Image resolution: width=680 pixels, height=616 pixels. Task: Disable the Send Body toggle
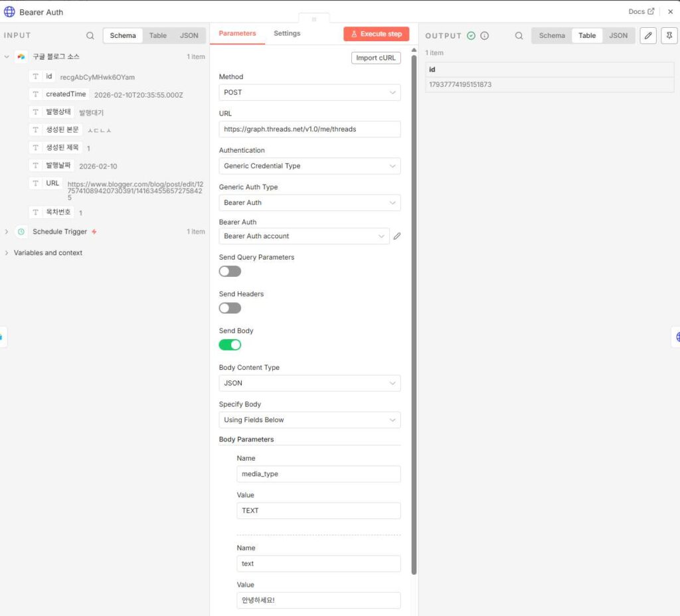pos(230,345)
